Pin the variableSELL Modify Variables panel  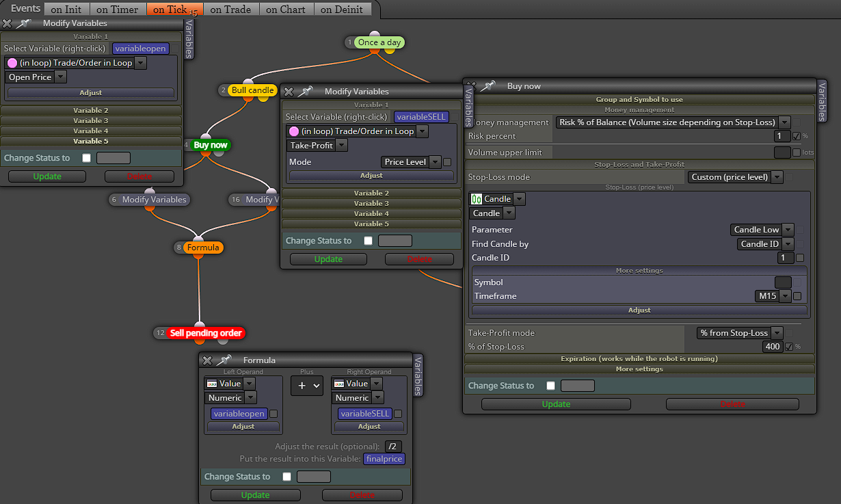tap(306, 92)
